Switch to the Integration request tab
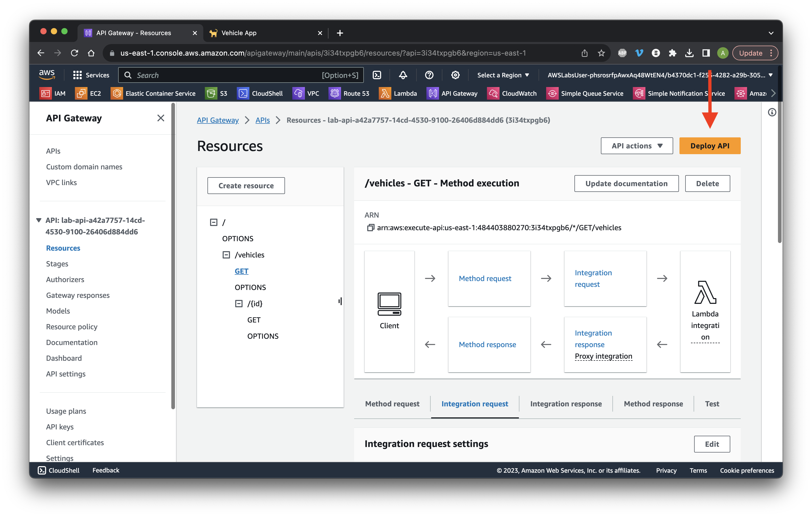The width and height of the screenshot is (812, 517). click(x=474, y=403)
